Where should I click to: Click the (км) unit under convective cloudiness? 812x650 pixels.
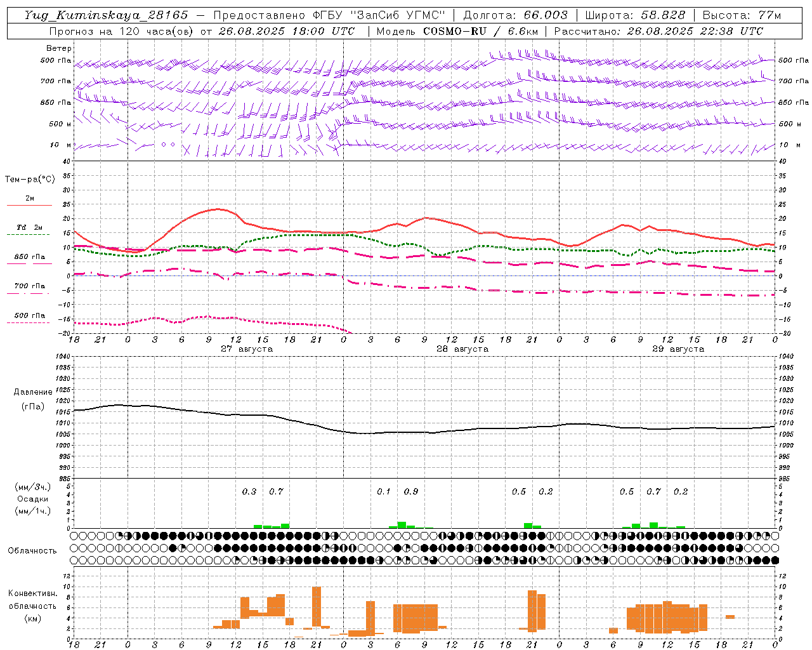pyautogui.click(x=33, y=618)
